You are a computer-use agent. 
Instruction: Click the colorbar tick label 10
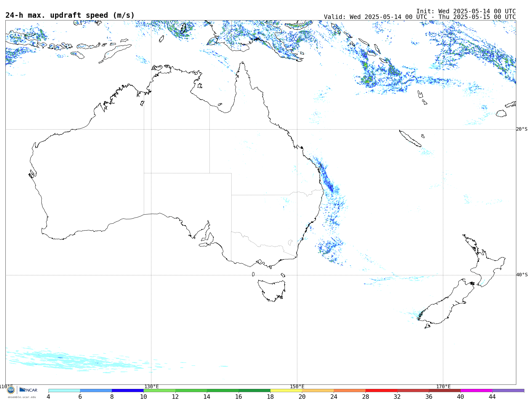(144, 397)
